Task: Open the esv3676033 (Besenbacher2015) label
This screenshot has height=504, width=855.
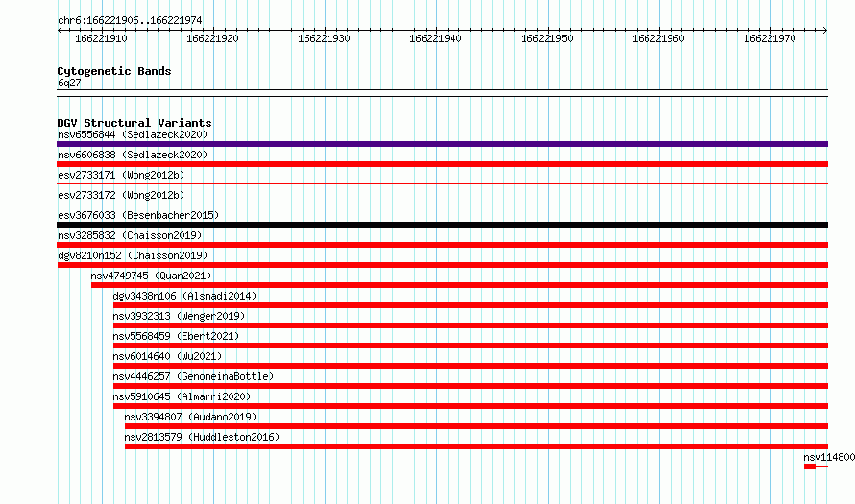Action: [x=138, y=215]
